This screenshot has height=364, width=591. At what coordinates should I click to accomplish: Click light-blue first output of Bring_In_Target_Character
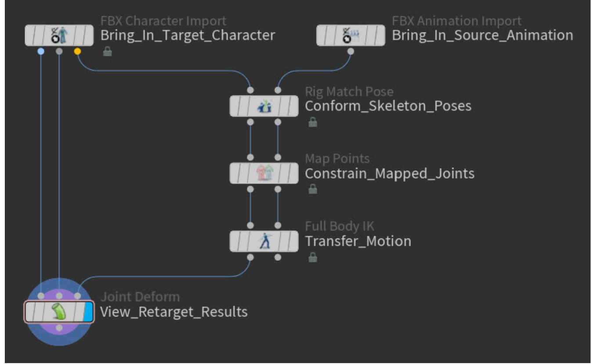(41, 51)
